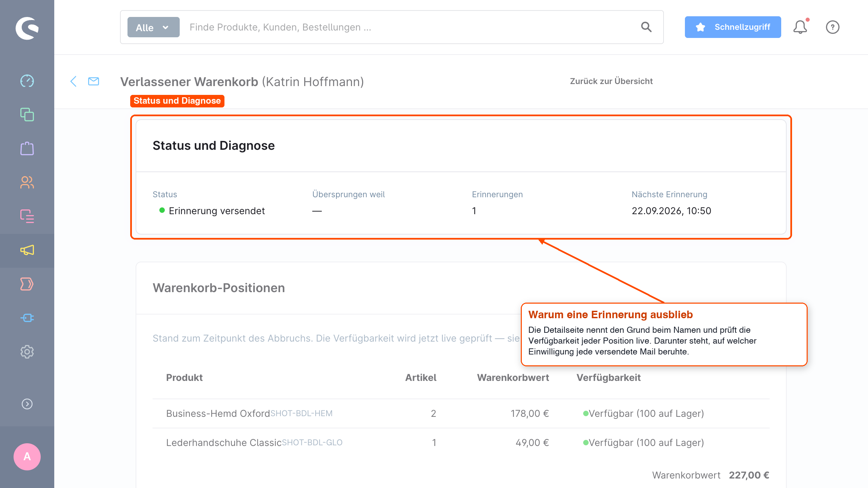Open the help question mark icon
The width and height of the screenshot is (868, 488).
click(833, 27)
